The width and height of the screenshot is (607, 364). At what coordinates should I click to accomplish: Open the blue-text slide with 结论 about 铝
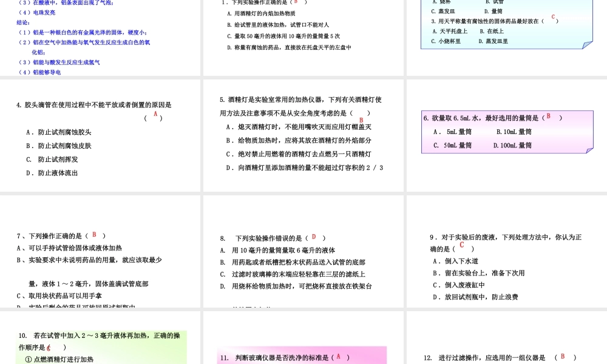click(x=100, y=38)
